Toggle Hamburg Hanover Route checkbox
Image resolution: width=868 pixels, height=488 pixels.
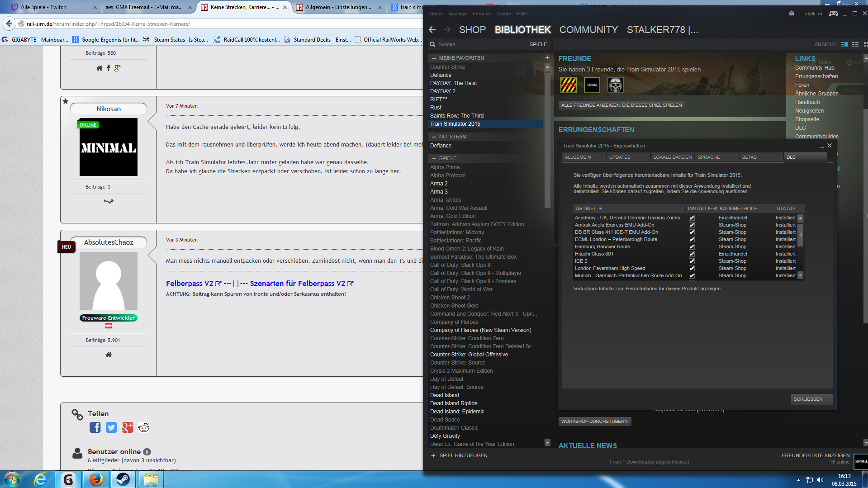tap(692, 246)
